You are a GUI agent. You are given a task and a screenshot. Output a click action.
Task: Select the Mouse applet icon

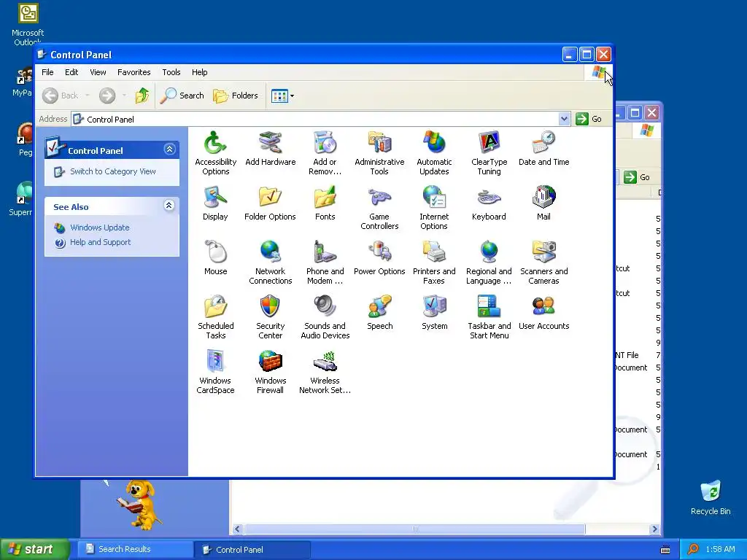point(215,252)
